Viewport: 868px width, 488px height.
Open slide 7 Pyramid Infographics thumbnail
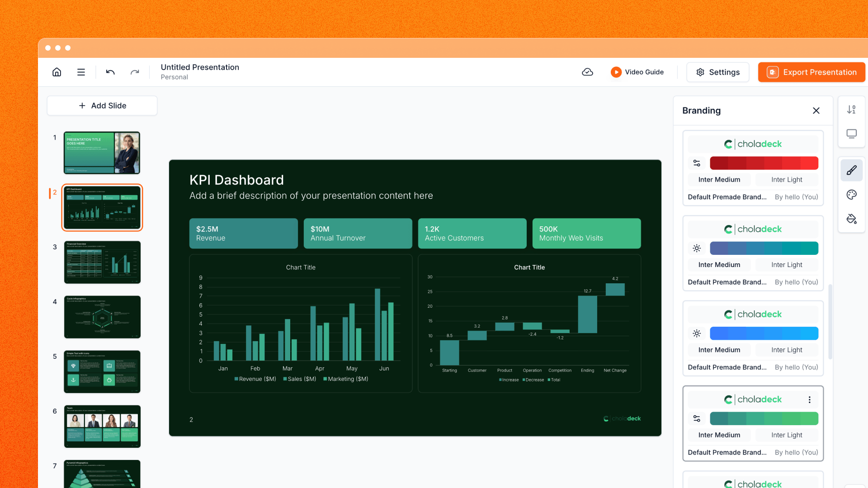102,474
